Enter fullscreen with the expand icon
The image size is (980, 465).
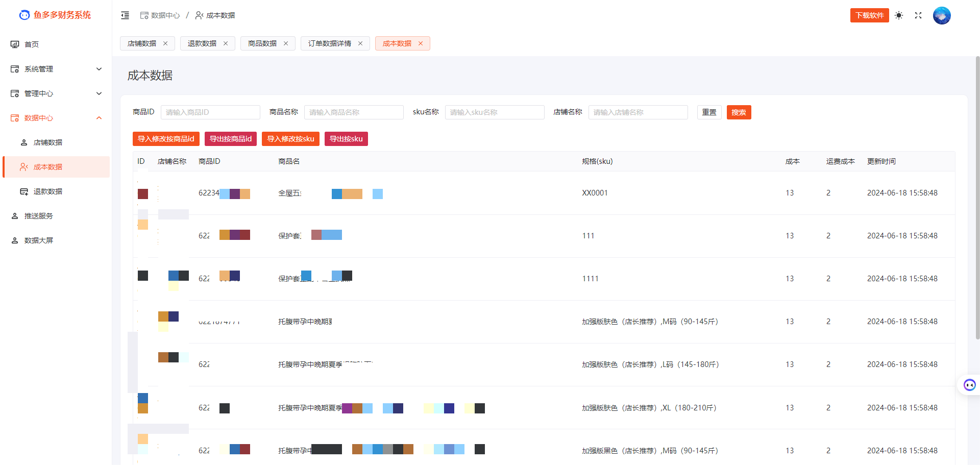tap(918, 15)
